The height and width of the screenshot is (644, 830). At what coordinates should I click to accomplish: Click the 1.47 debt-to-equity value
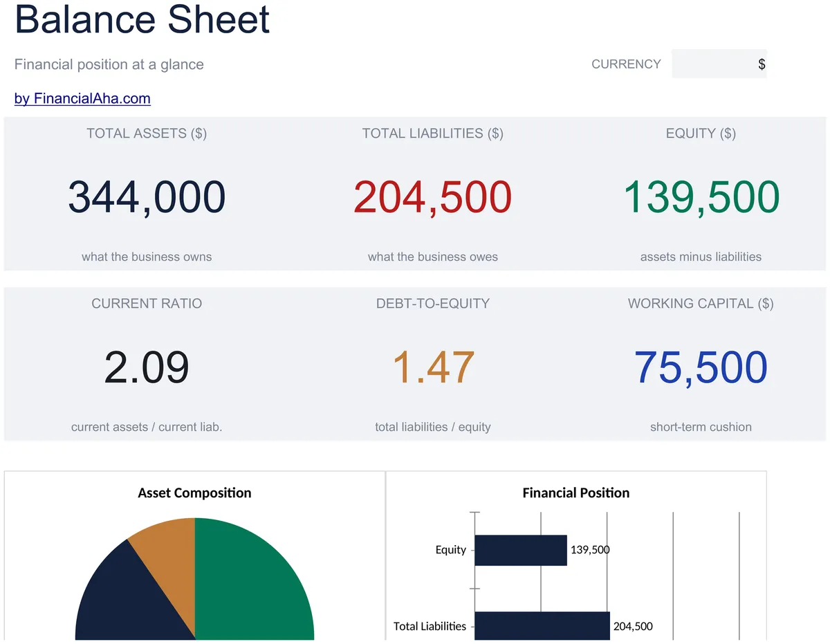[433, 367]
